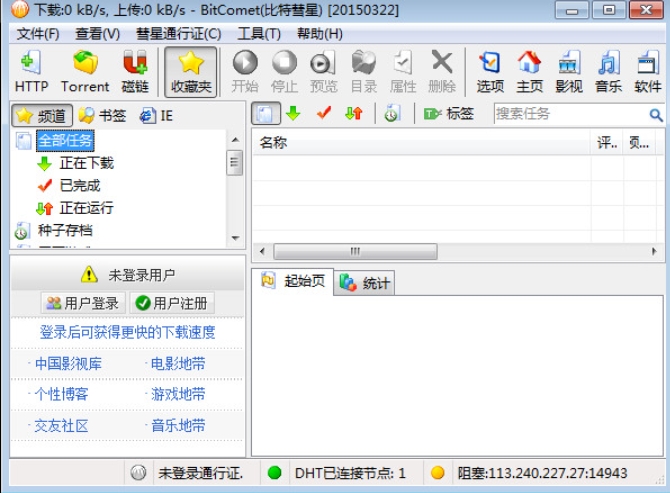This screenshot has height=493, width=670.
Task: Click left arrow of horizontal scrollbar
Action: 262,251
